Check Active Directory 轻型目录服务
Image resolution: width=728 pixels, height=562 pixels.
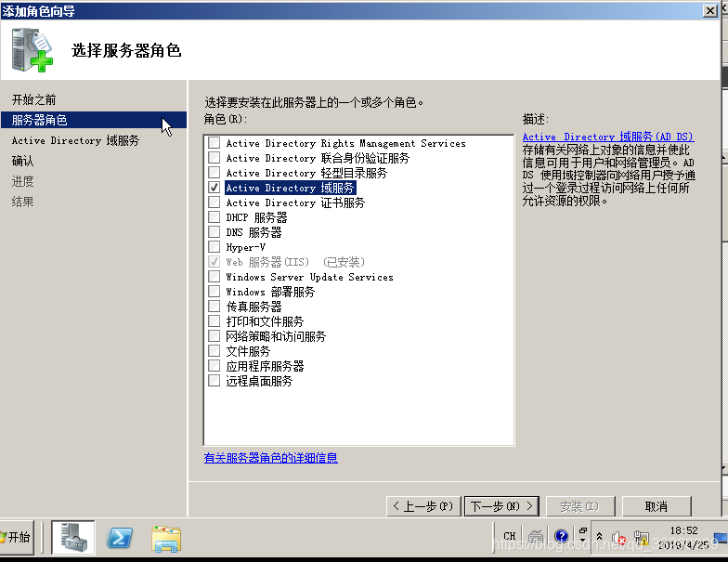coord(214,173)
